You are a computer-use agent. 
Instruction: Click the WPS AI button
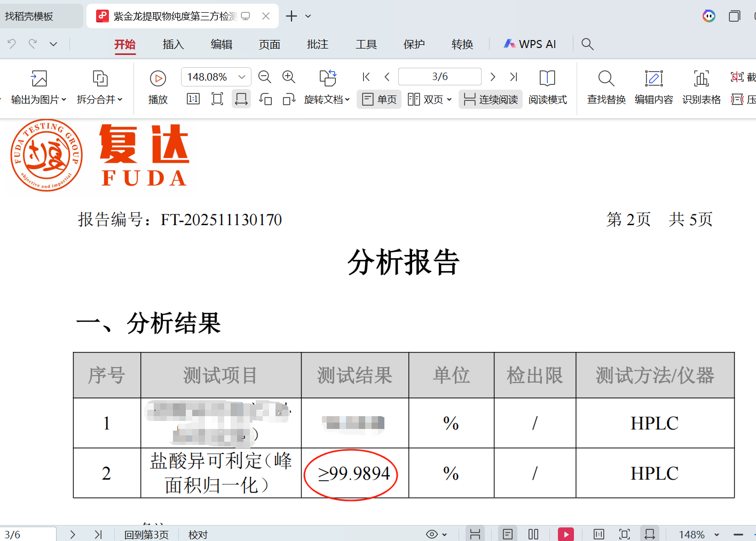530,44
